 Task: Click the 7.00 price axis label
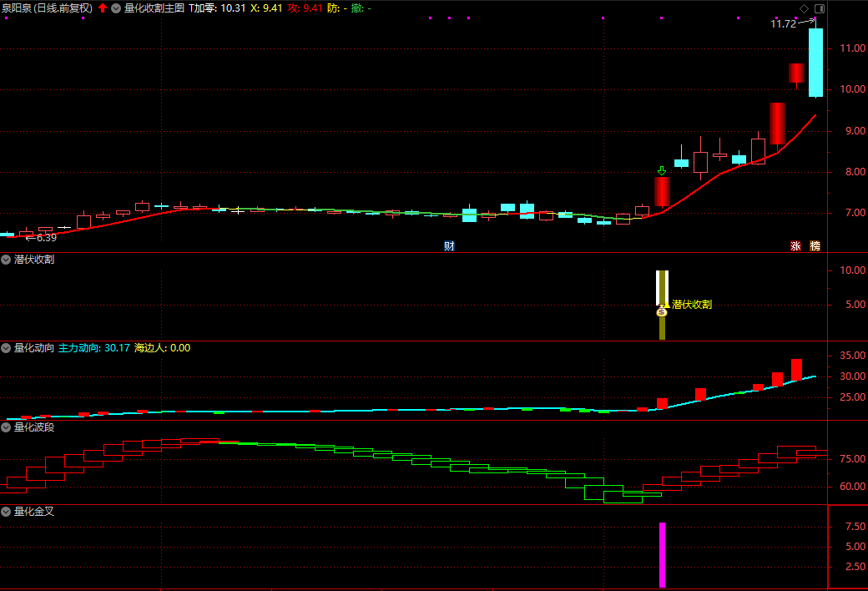click(855, 213)
